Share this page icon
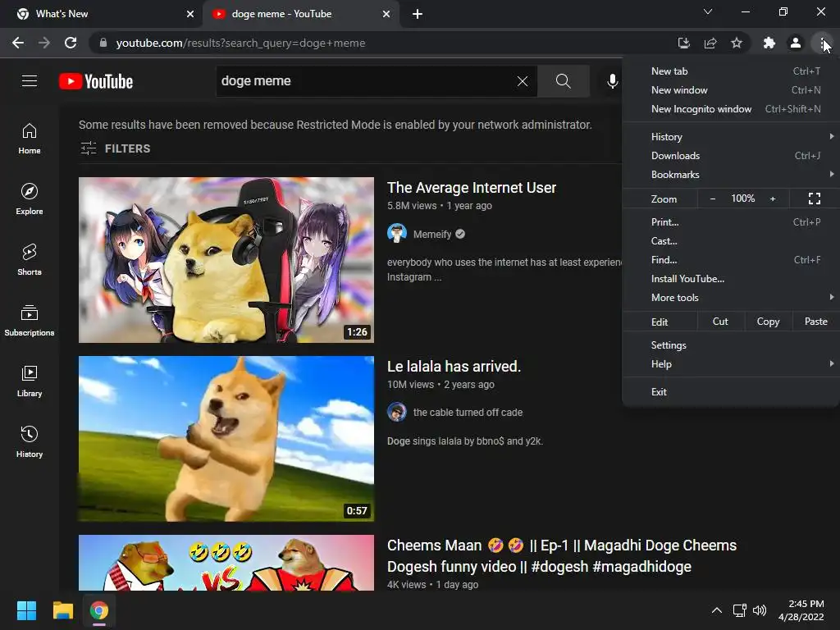The height and width of the screenshot is (630, 840). pos(710,43)
